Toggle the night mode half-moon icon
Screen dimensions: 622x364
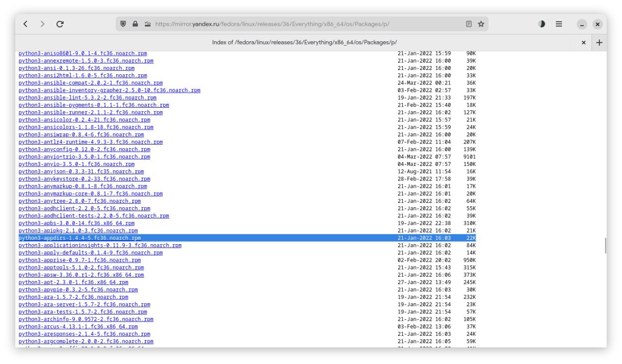tap(542, 24)
